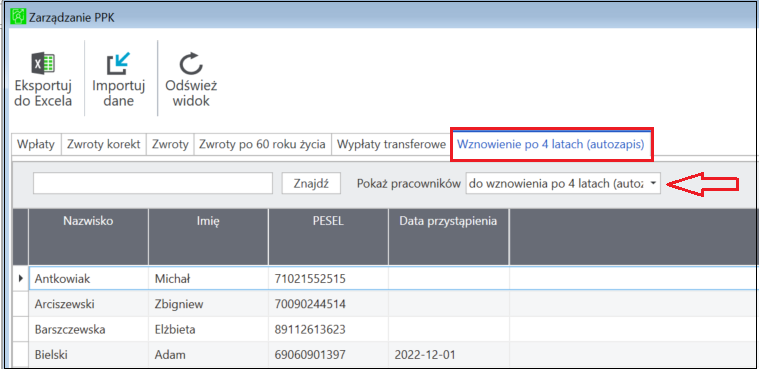The width and height of the screenshot is (759, 369).
Task: Click the row indicator arrow beside Antkowiak
Action: click(x=21, y=278)
